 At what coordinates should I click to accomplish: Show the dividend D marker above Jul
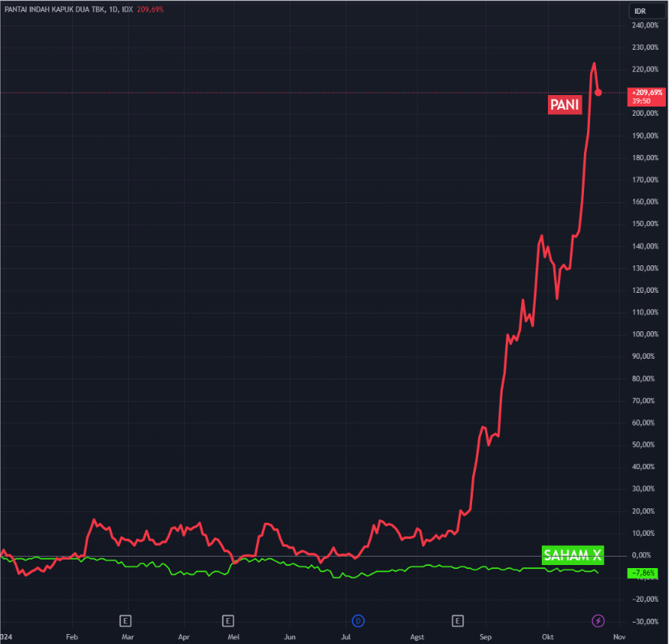click(x=358, y=621)
